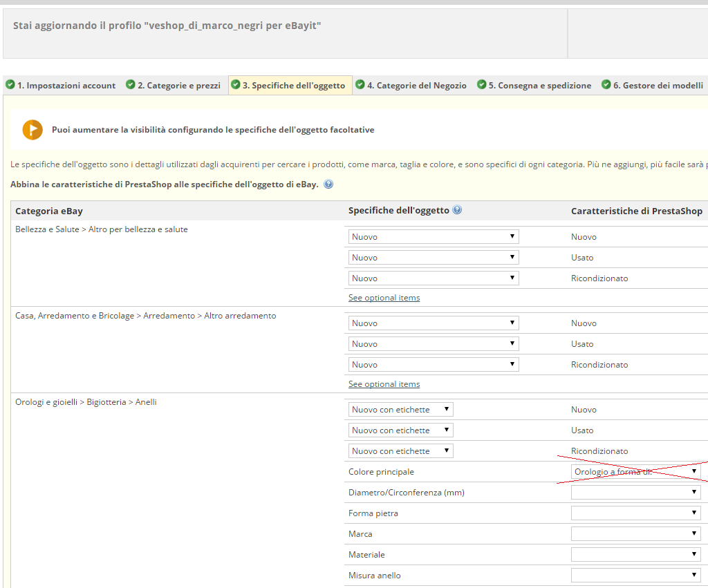Open the Colore principale feature dropdown
Viewport: 708px width, 588px height.
pos(636,471)
